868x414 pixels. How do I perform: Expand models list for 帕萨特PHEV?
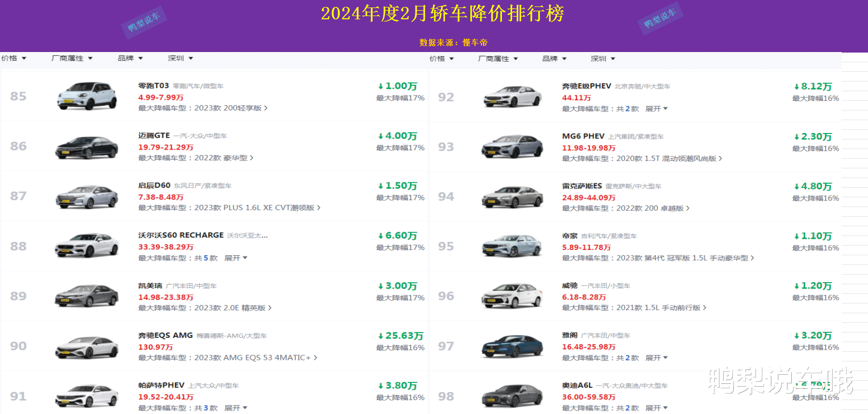(236, 408)
